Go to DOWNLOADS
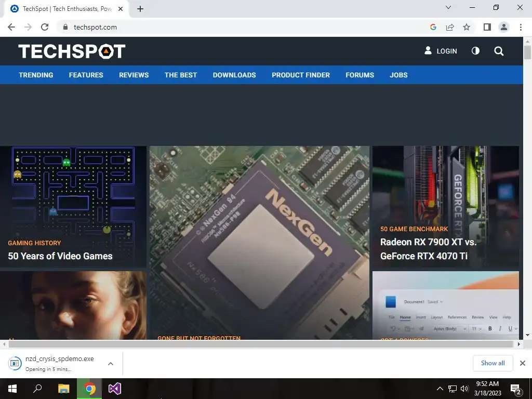Screen dimensions: 532x399 pyautogui.click(x=234, y=75)
